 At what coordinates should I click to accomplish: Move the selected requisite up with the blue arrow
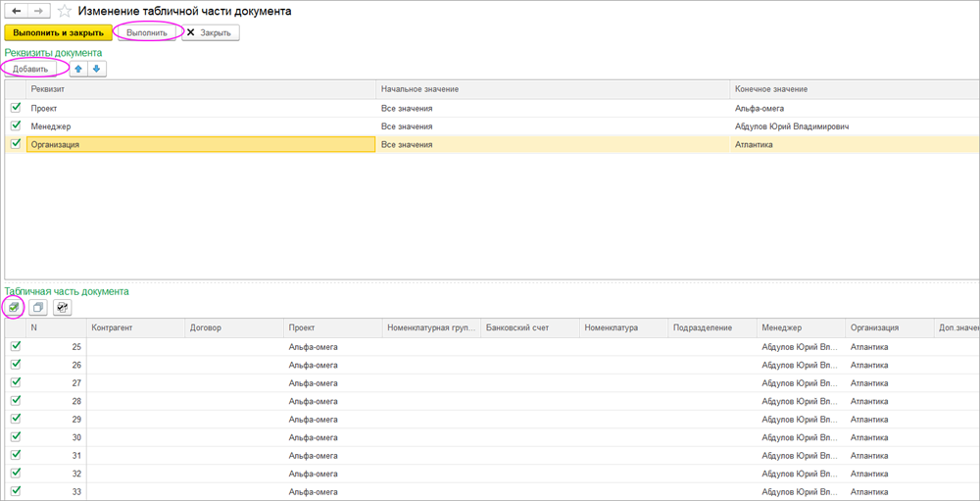[x=79, y=69]
